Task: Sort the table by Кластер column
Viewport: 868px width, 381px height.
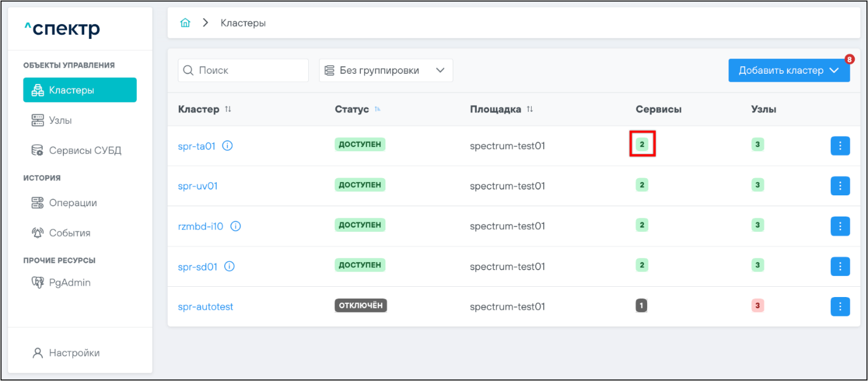Action: coord(228,109)
